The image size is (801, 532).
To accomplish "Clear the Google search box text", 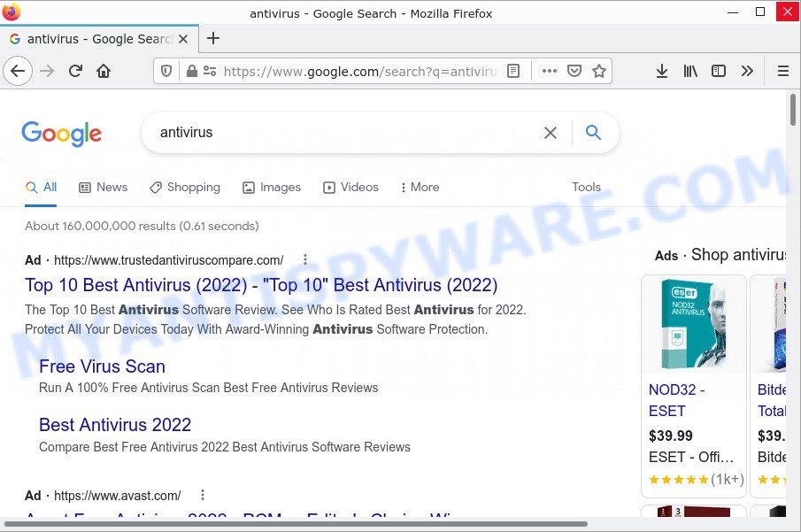I will tap(551, 133).
